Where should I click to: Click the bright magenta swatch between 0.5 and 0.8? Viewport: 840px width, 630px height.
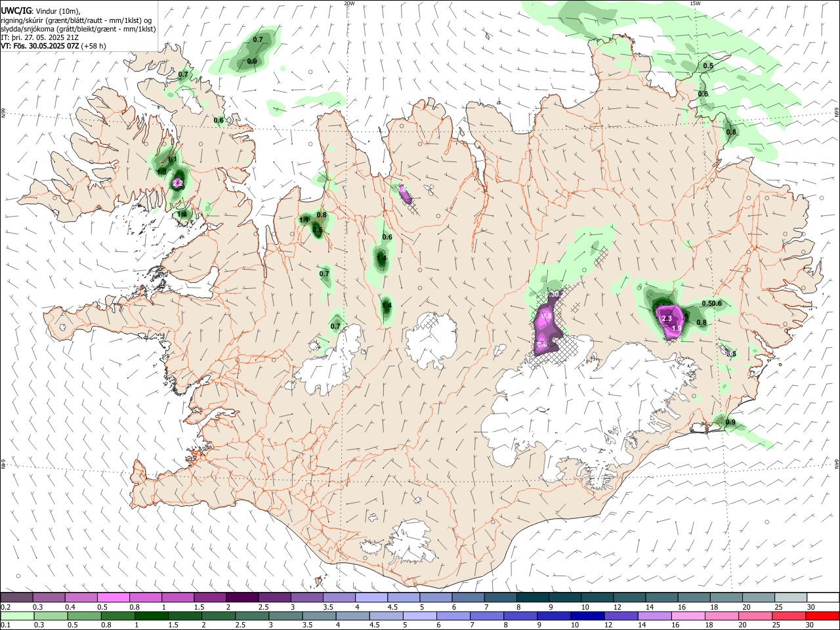pos(114,598)
